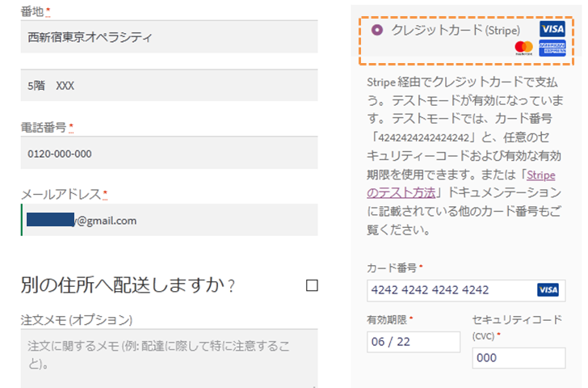The width and height of the screenshot is (588, 388).
Task: Click the large VISA logo icon
Action: point(552,29)
